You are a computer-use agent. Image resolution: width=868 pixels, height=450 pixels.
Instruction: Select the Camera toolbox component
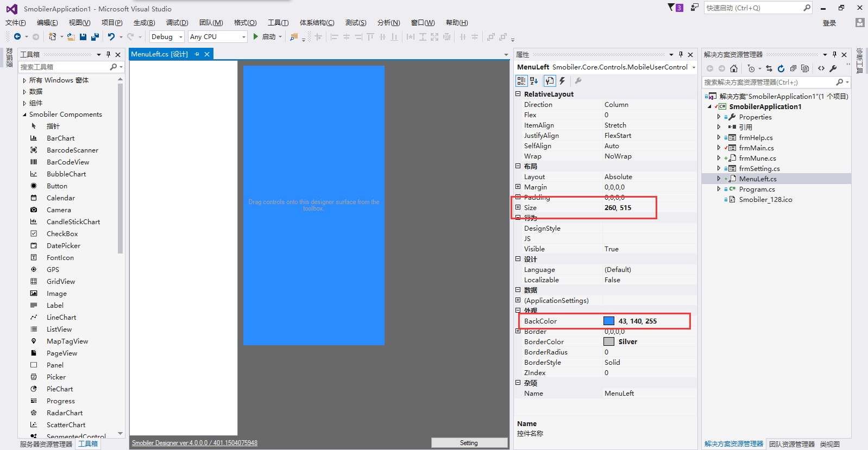59,210
